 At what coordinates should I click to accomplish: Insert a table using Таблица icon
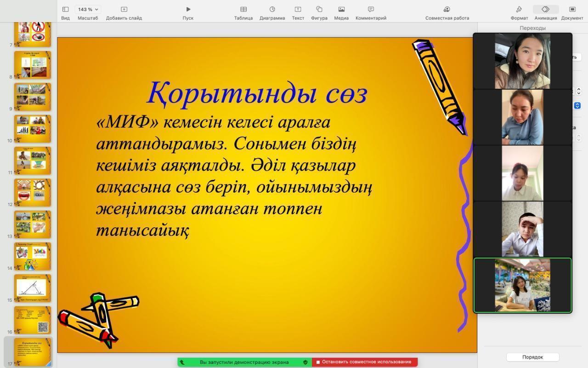(243, 9)
